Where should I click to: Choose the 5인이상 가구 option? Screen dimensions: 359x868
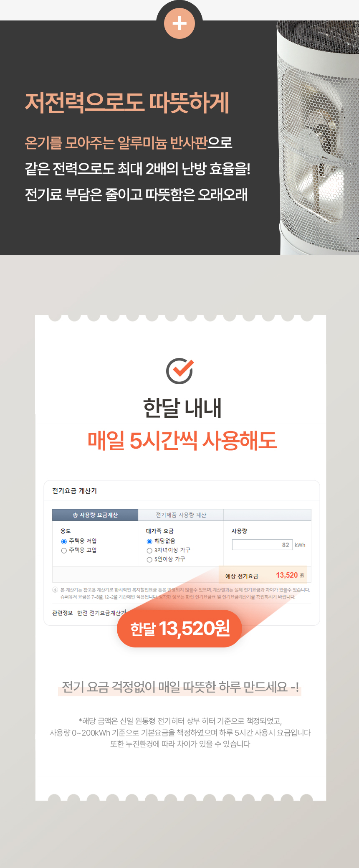click(x=149, y=560)
